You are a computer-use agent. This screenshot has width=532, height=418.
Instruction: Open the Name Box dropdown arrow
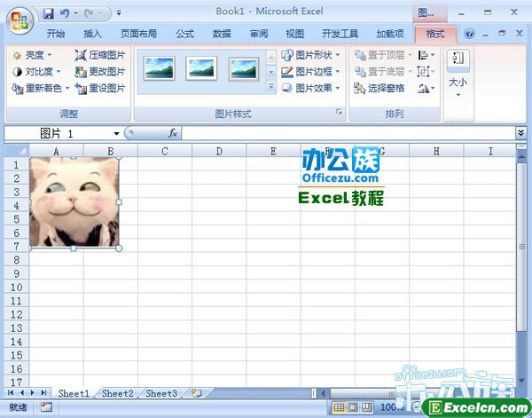click(x=116, y=133)
